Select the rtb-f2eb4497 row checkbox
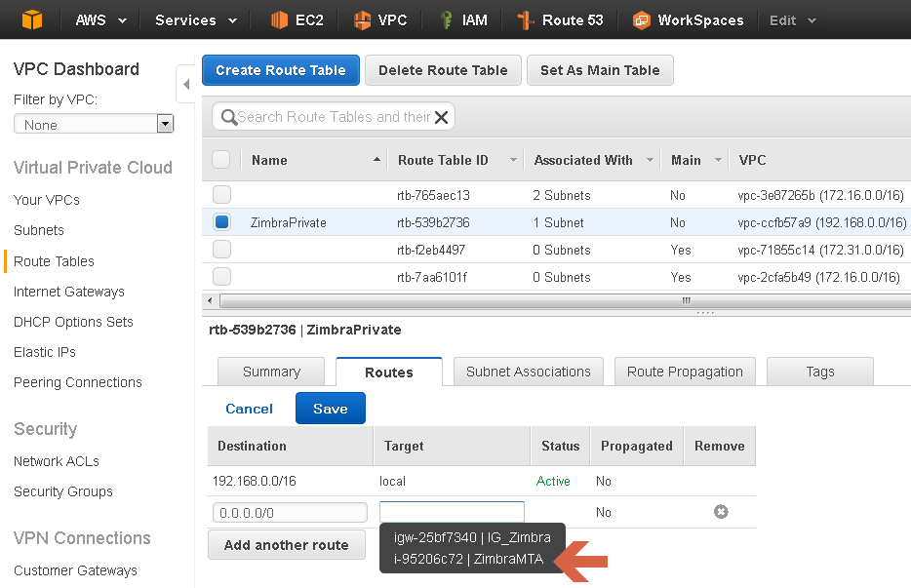 [222, 250]
